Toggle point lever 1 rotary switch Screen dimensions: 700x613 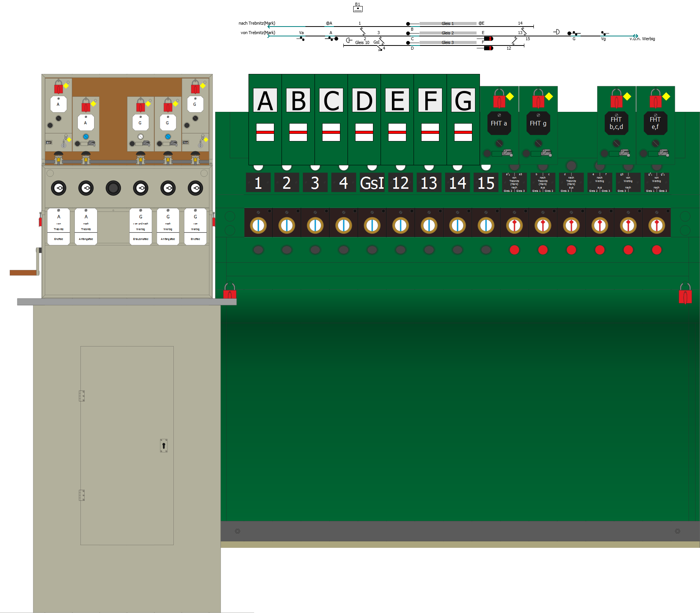[258, 225]
